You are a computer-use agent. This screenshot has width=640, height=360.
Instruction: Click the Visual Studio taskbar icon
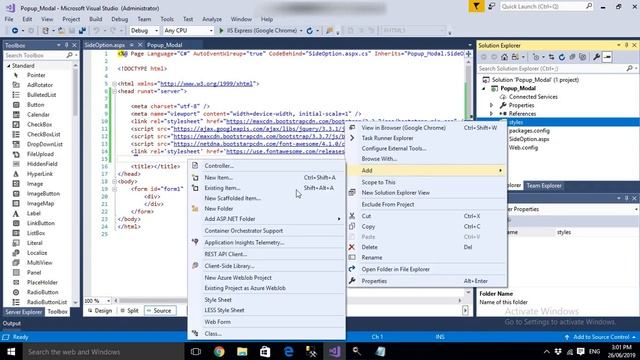(x=335, y=351)
